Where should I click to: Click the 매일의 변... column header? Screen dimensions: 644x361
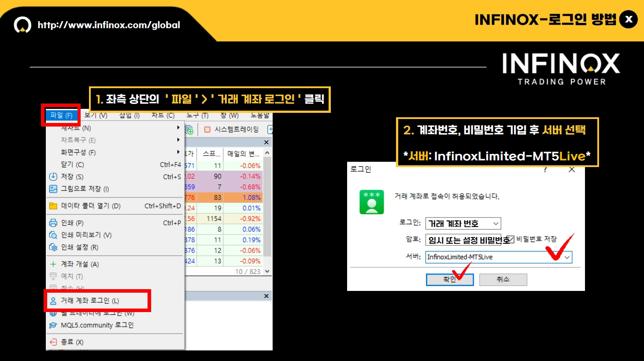[x=243, y=154]
